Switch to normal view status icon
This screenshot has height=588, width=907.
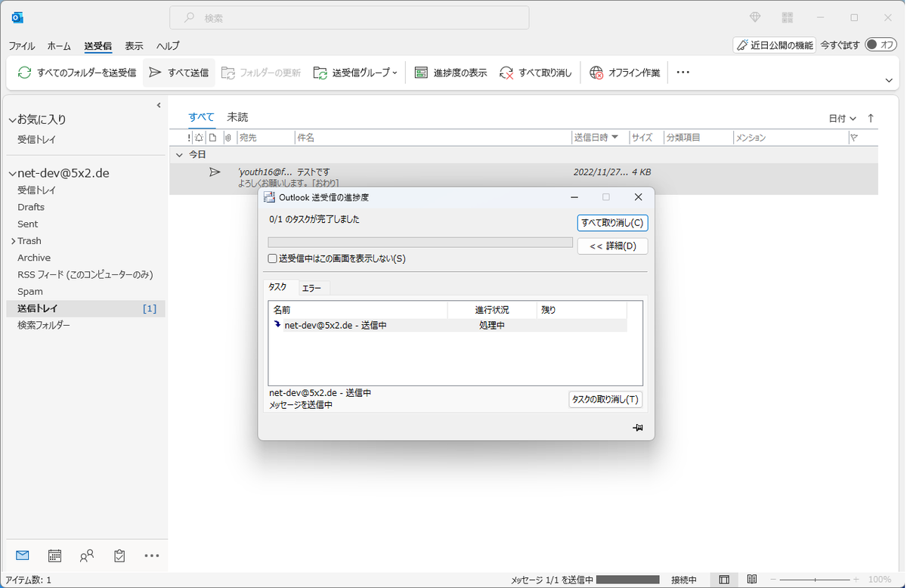724,580
